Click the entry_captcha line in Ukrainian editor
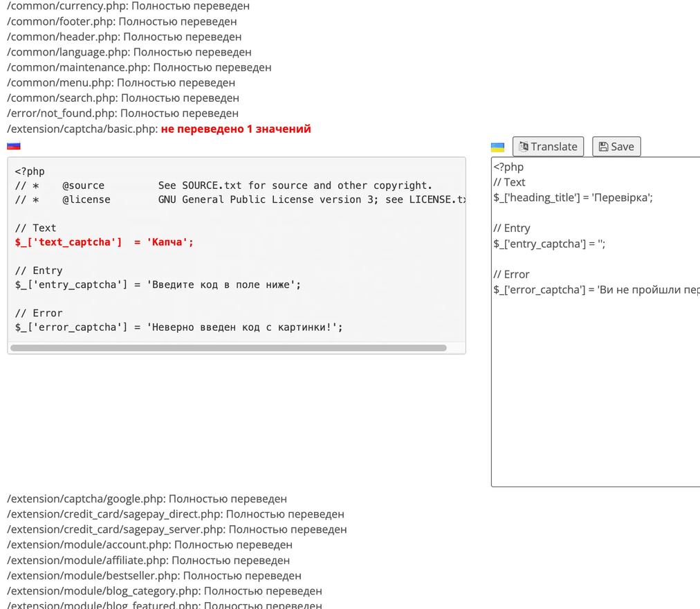This screenshot has height=609, width=700. pyautogui.click(x=549, y=244)
